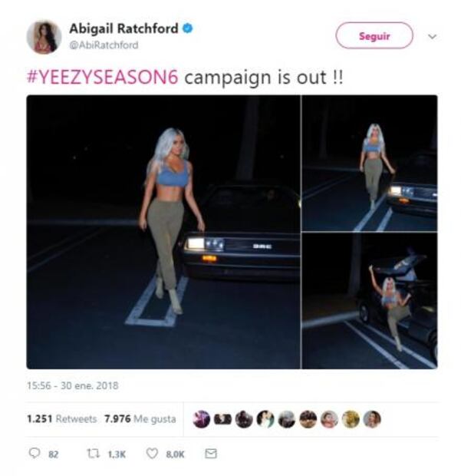
Task: Open the top right campaign photo
Action: 370,163
